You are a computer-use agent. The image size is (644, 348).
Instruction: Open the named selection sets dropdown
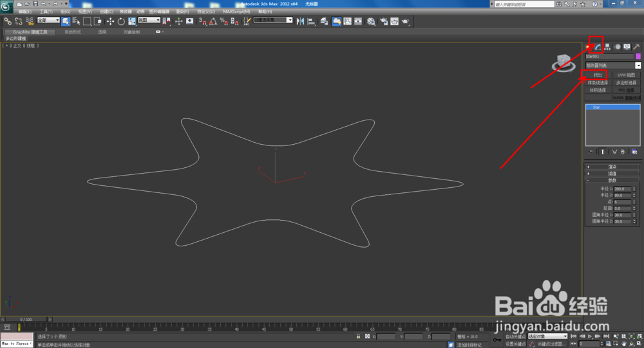(x=273, y=20)
